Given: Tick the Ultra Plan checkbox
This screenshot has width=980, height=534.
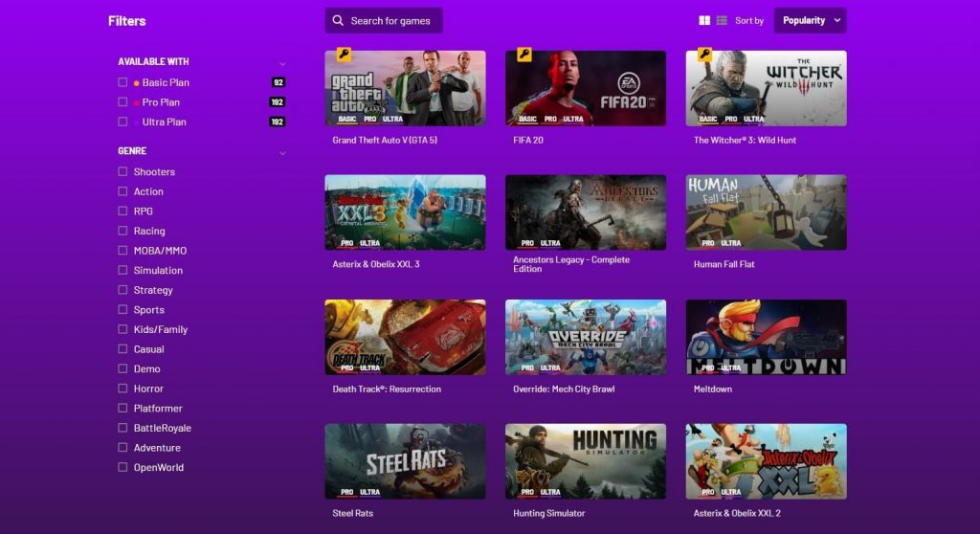Looking at the screenshot, I should (x=122, y=122).
